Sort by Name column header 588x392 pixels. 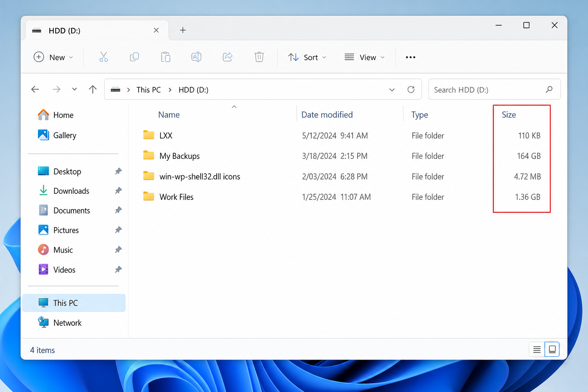point(169,114)
